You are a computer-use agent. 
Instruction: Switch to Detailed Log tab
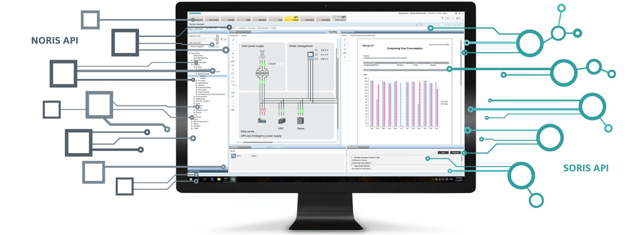tap(278, 147)
